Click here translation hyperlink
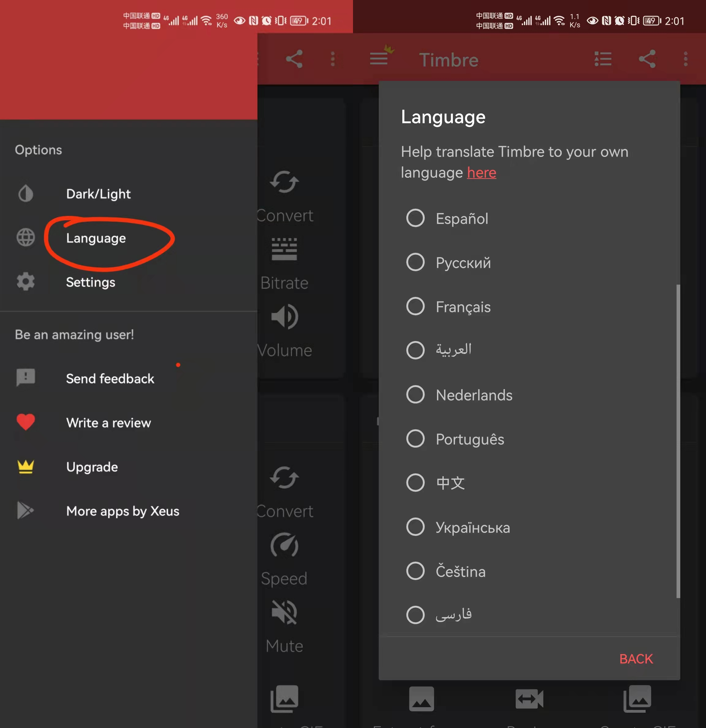The width and height of the screenshot is (706, 728). [x=481, y=172]
